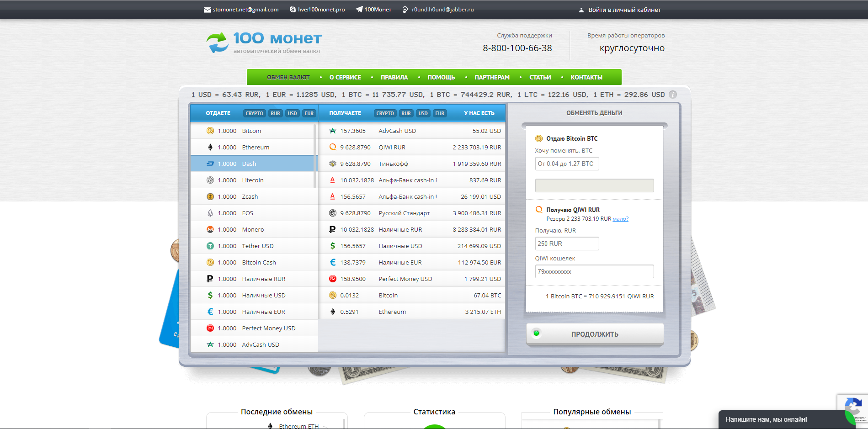Screen dimensions: 868x429
Task: Open the О СЕРВИСЕ menu item
Action: point(346,77)
